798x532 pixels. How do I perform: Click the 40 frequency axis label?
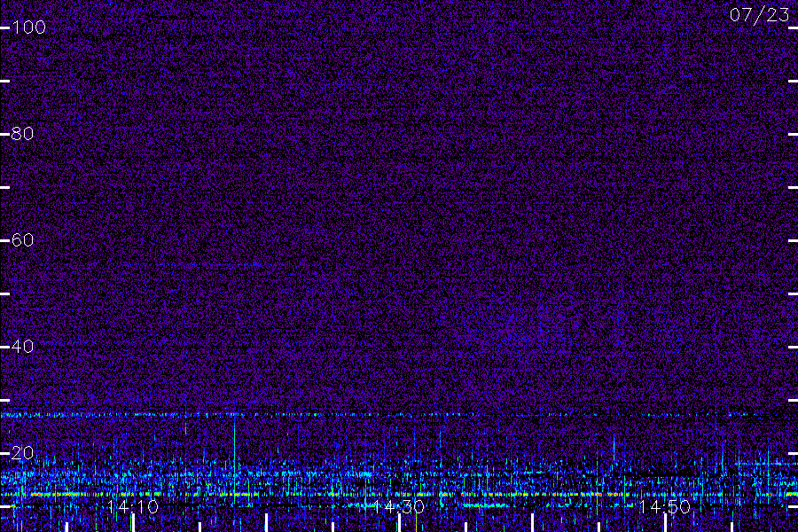pyautogui.click(x=22, y=346)
